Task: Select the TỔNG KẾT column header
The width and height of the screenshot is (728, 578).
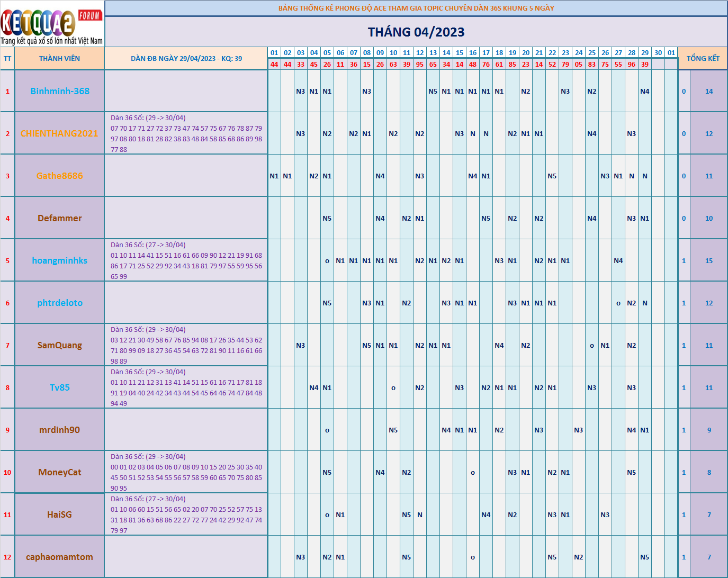Action: coord(703,59)
